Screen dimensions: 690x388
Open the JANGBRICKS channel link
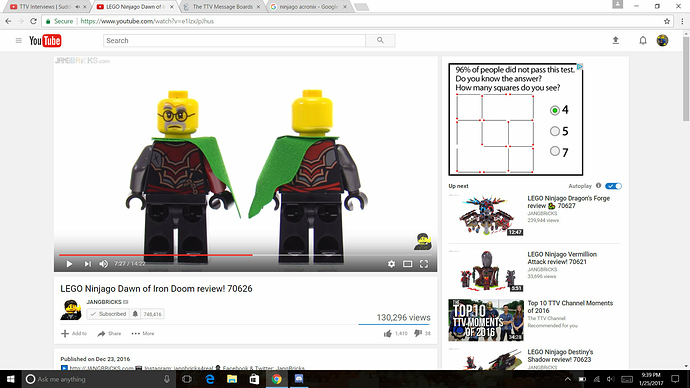coord(104,302)
